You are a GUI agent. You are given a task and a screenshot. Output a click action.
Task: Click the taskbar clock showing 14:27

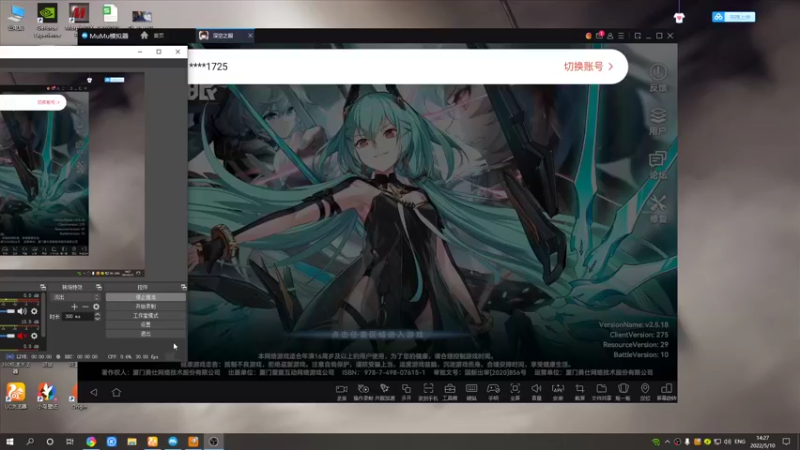[x=762, y=441]
